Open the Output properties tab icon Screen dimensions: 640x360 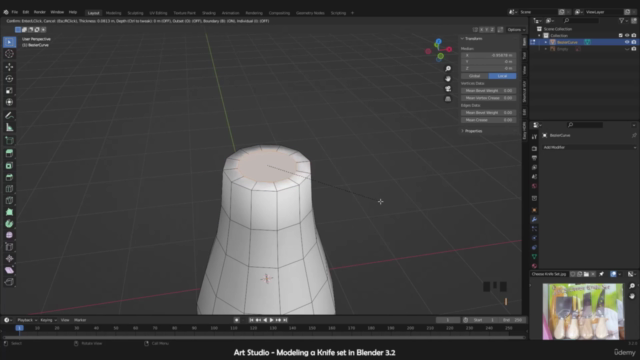click(x=534, y=158)
